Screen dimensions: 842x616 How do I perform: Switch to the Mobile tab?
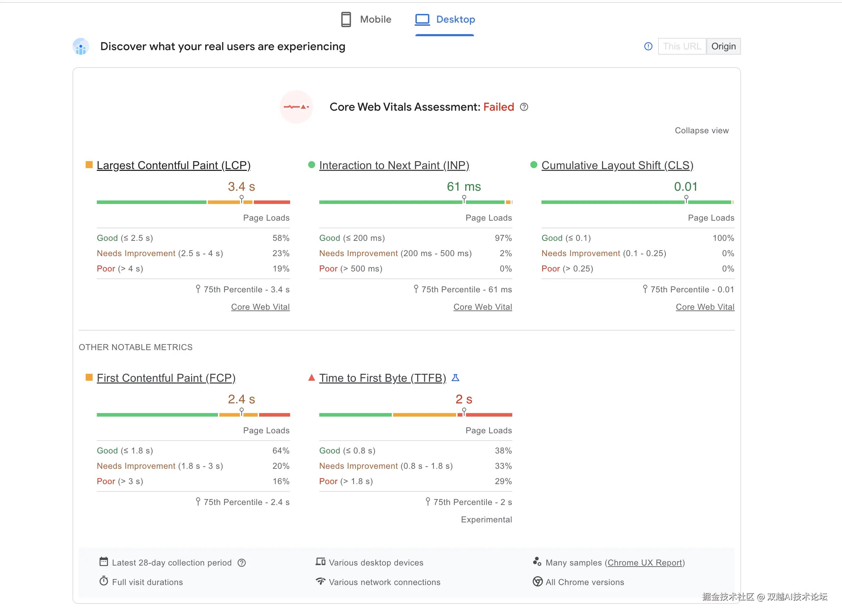375,19
